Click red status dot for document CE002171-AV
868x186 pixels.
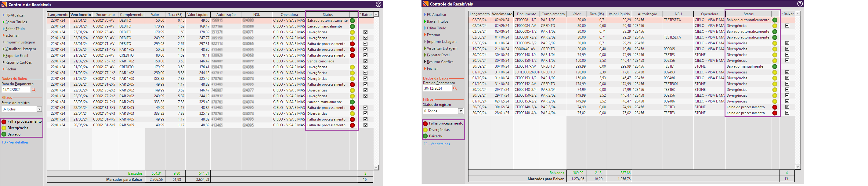click(353, 44)
